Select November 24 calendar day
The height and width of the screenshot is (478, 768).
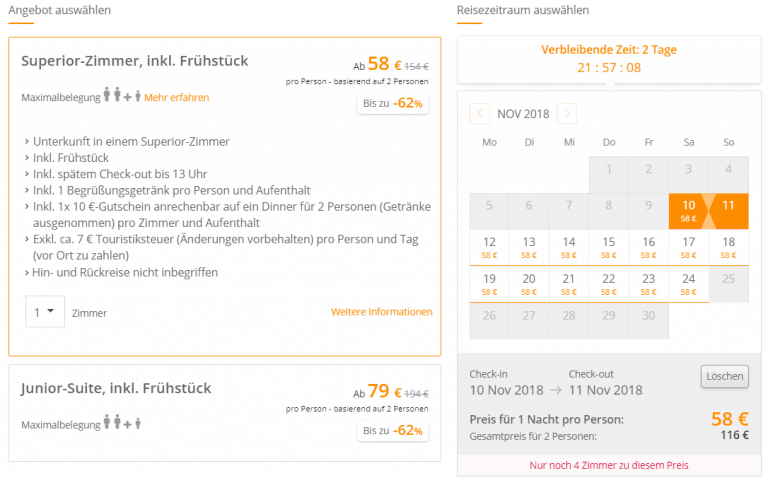coord(689,283)
